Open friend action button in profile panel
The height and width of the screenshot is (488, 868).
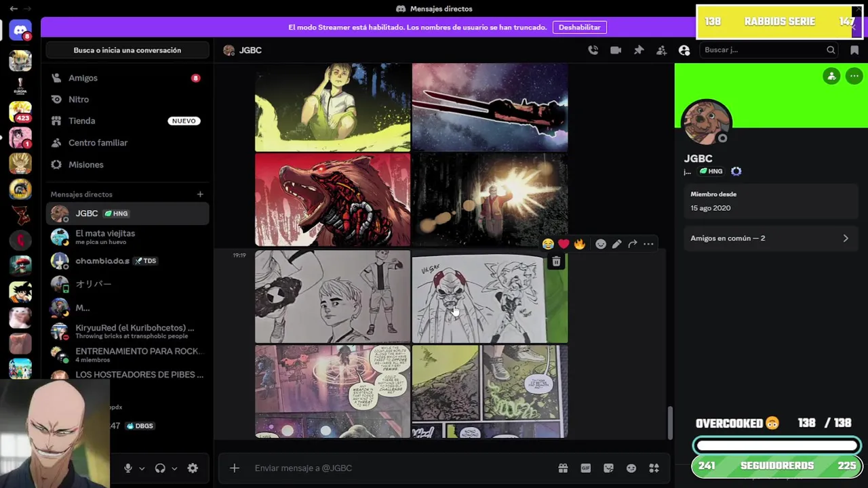[832, 76]
